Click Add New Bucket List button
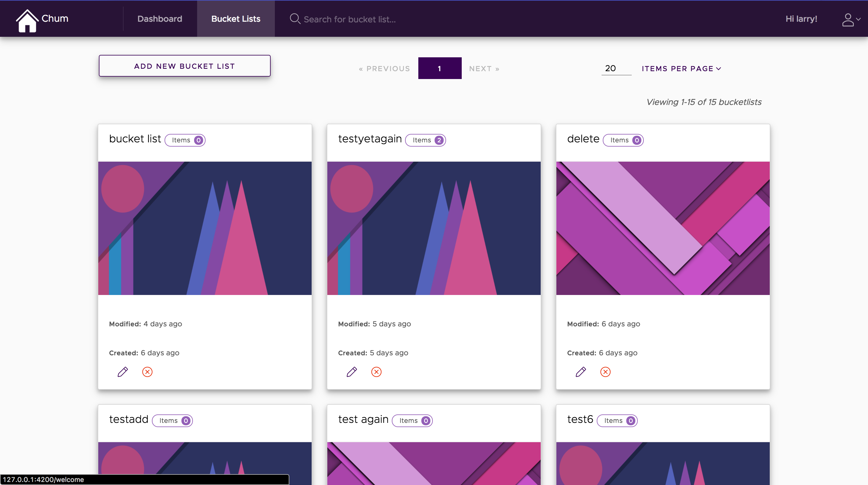The width and height of the screenshot is (868, 485). (x=184, y=66)
